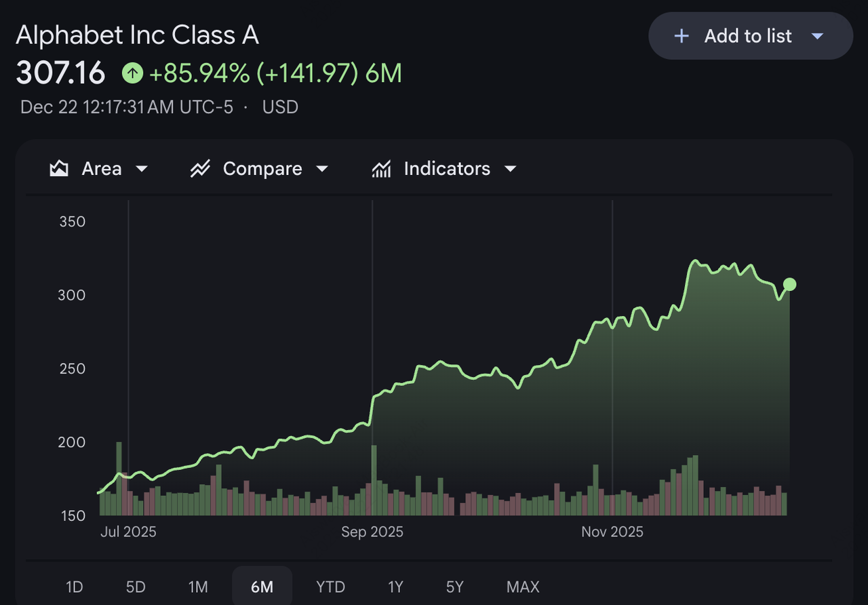868x605 pixels.
Task: Select the active 6M range tab
Action: pyautogui.click(x=262, y=587)
